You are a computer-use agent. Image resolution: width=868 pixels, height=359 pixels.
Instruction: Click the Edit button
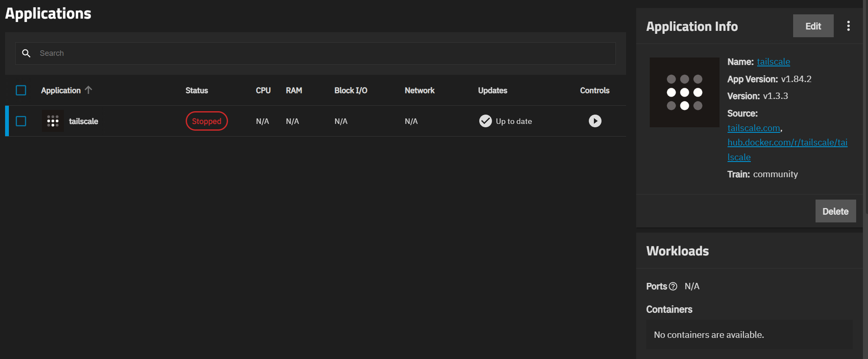coord(813,26)
